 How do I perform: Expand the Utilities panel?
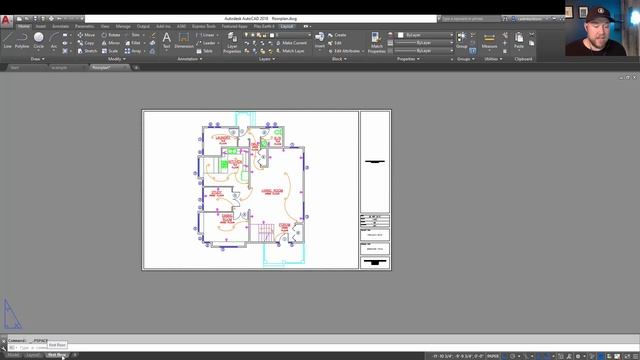pyautogui.click(x=493, y=59)
